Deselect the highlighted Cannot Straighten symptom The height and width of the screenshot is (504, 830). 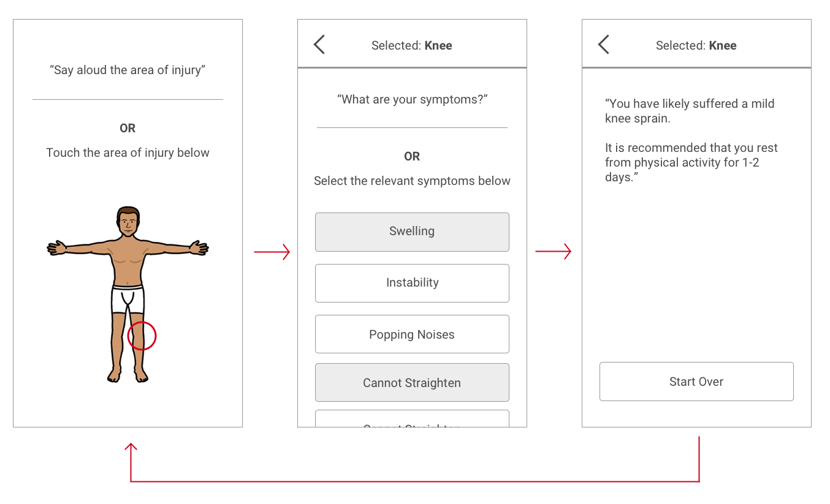pos(412,383)
